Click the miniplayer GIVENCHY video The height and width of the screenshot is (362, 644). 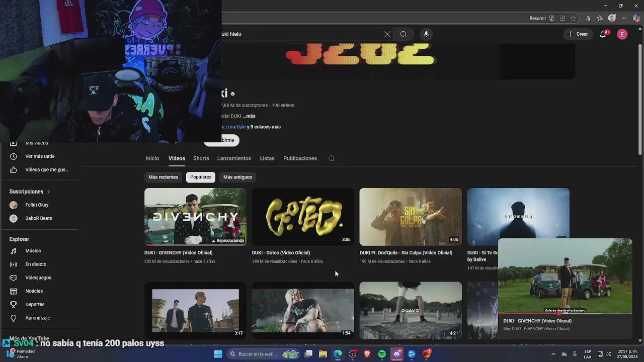[565, 276]
